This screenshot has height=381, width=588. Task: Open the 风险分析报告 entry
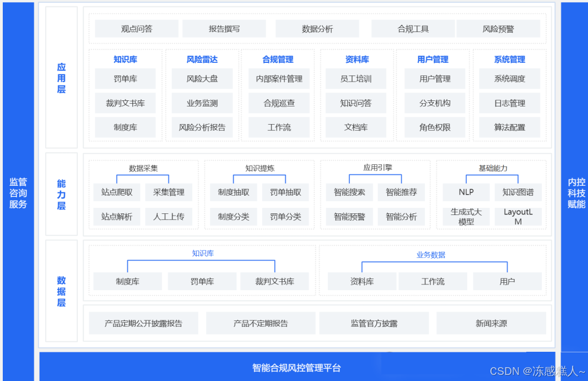coord(202,127)
